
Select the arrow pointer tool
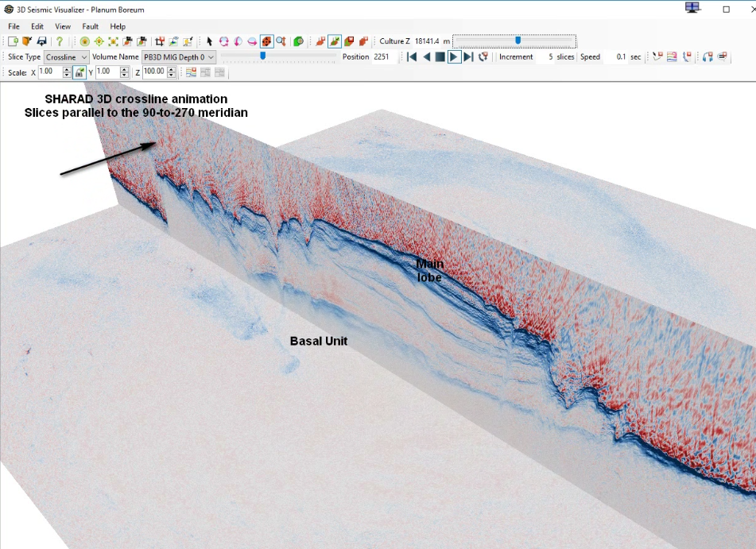pyautogui.click(x=209, y=41)
